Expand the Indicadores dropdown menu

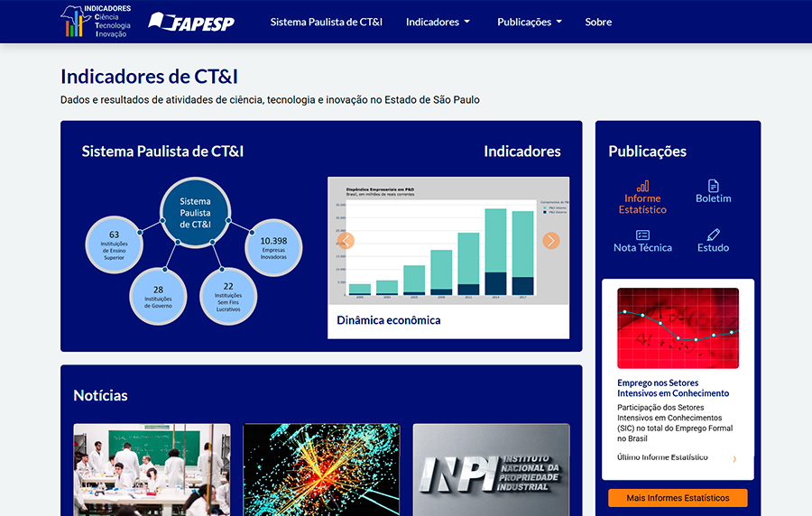[x=438, y=22]
